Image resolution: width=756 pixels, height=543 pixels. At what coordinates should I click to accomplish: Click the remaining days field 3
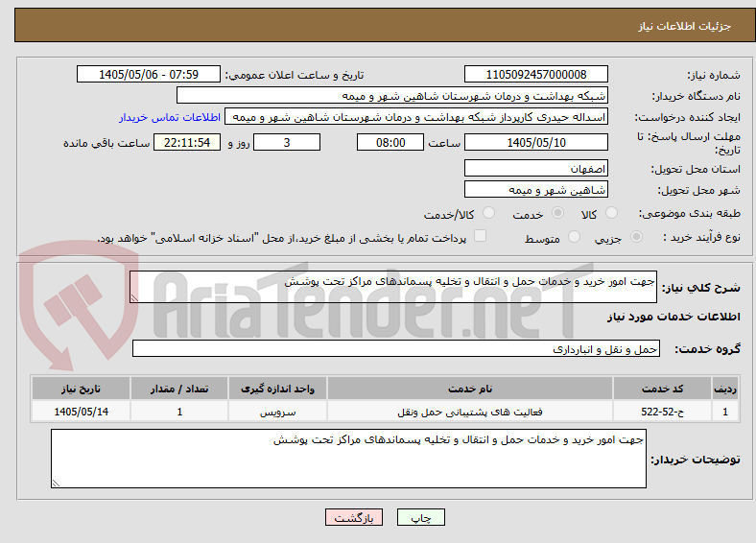coord(287,142)
